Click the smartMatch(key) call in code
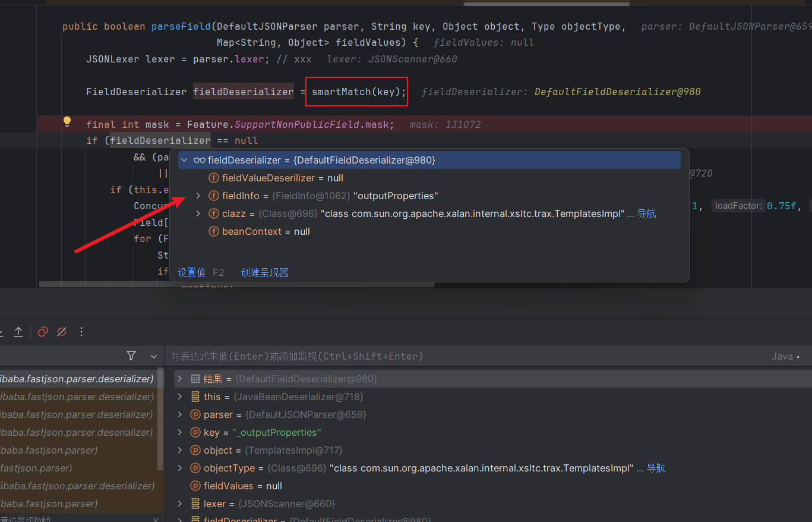The width and height of the screenshot is (812, 522). click(356, 92)
